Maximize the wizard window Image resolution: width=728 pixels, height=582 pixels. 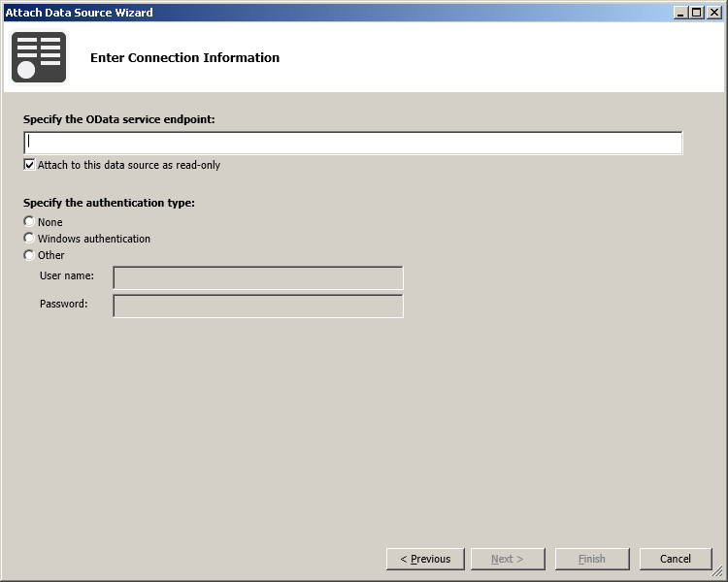point(696,13)
